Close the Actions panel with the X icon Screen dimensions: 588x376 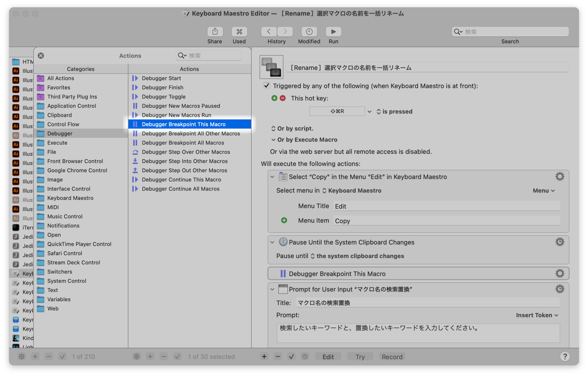41,56
